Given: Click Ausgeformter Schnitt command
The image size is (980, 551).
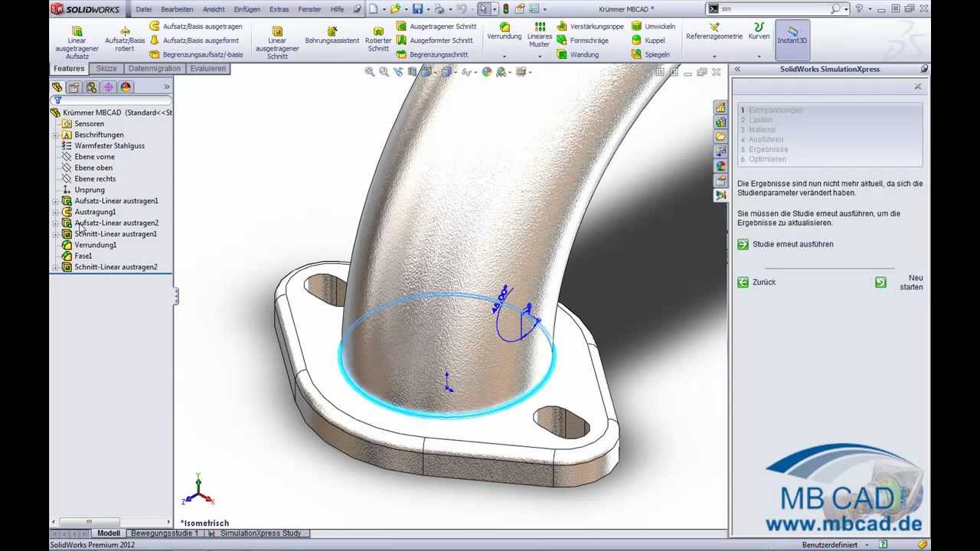Looking at the screenshot, I should tap(435, 41).
